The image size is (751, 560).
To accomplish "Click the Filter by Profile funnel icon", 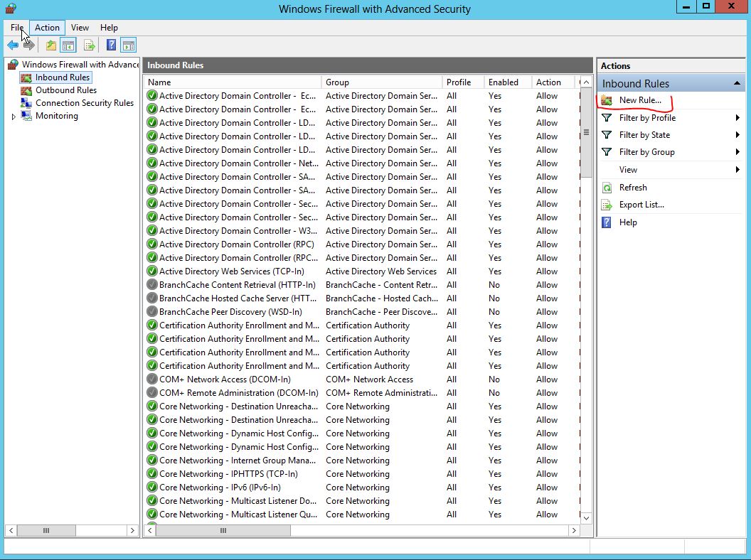I will 607,118.
